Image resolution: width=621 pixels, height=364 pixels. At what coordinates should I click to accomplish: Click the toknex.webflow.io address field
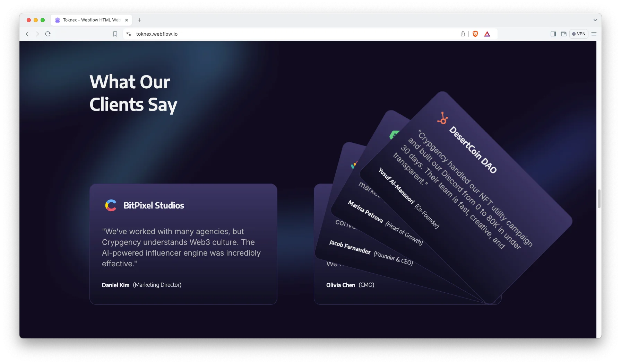click(x=295, y=34)
